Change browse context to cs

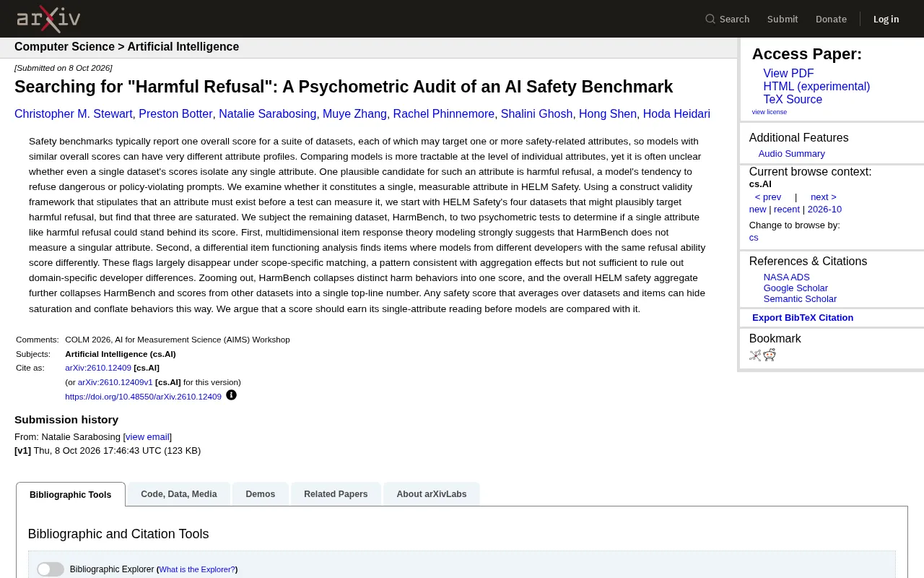click(754, 238)
